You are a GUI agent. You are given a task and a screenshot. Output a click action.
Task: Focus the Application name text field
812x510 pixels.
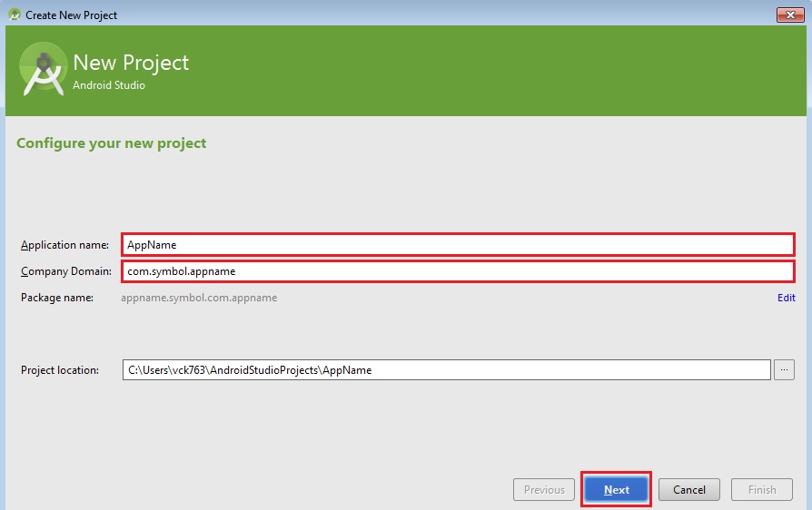[458, 245]
